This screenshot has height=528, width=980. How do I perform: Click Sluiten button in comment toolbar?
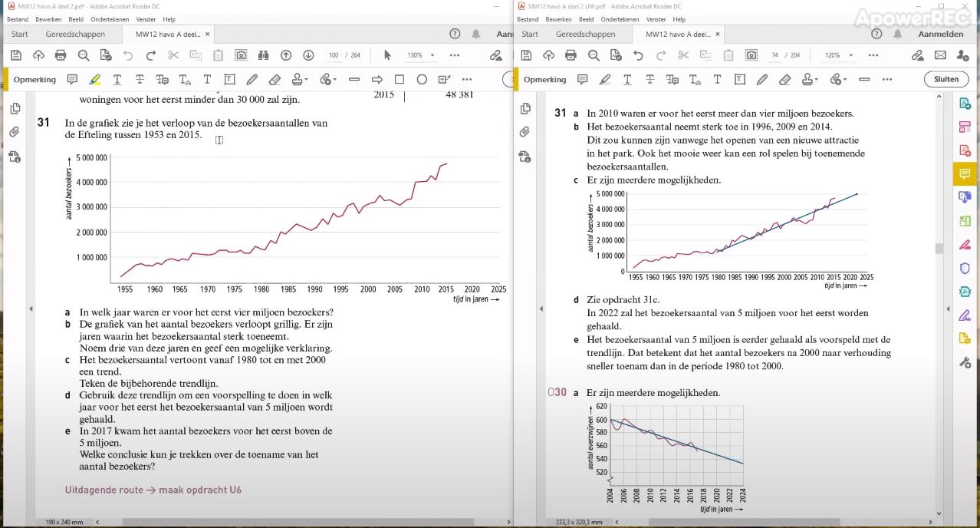[x=946, y=79]
